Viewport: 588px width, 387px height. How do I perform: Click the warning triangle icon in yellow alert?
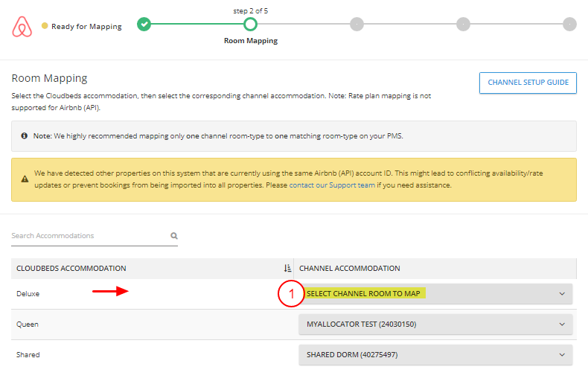coord(25,179)
